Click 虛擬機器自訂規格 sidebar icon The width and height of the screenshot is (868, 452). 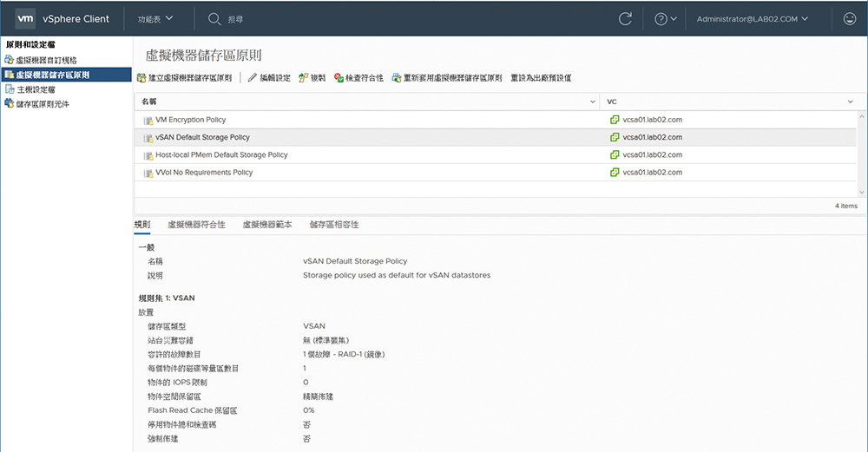pyautogui.click(x=9, y=60)
